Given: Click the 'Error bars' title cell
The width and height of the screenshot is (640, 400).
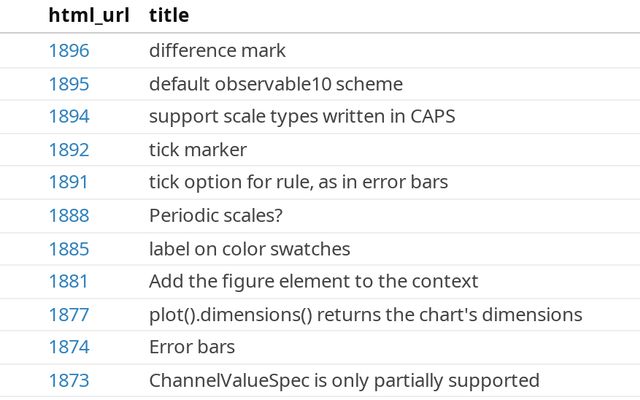Looking at the screenshot, I should point(192,348).
